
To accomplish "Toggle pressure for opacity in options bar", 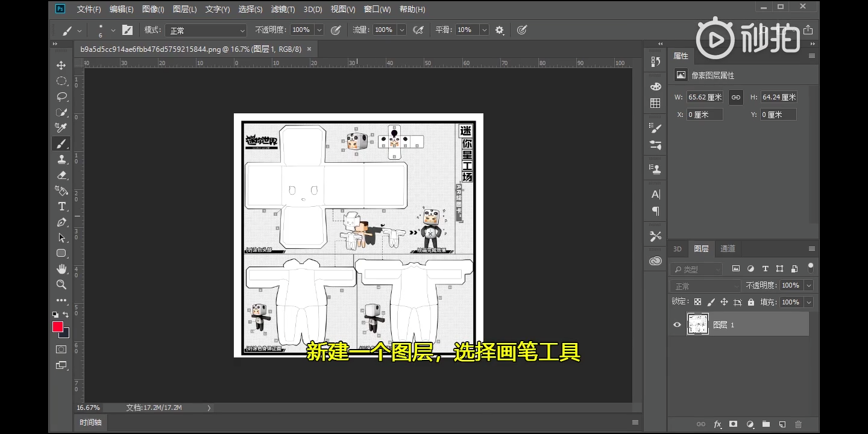I will coord(336,30).
